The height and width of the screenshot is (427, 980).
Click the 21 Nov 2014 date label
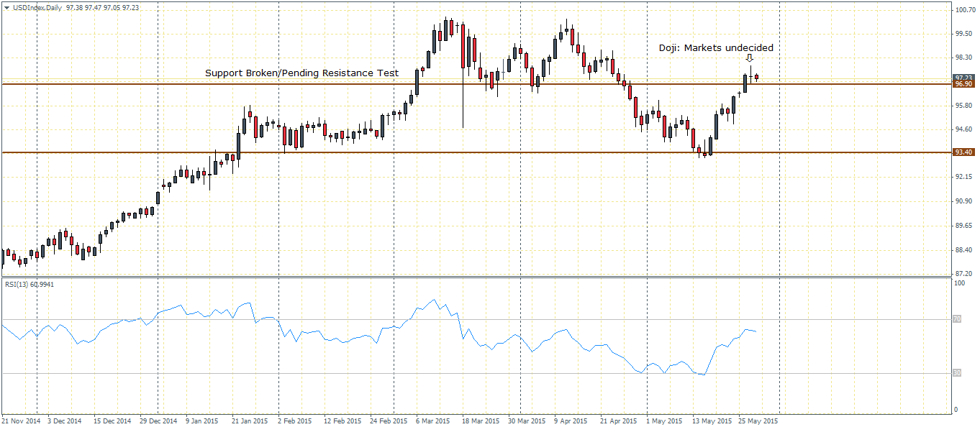tap(20, 421)
